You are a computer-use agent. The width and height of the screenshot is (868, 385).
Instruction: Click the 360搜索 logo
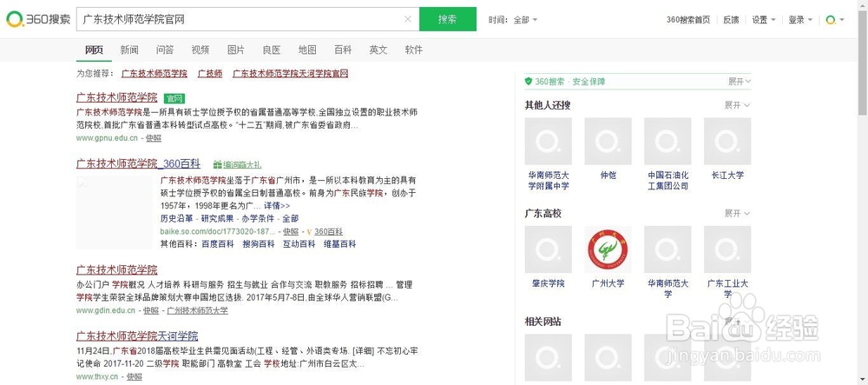(x=38, y=20)
